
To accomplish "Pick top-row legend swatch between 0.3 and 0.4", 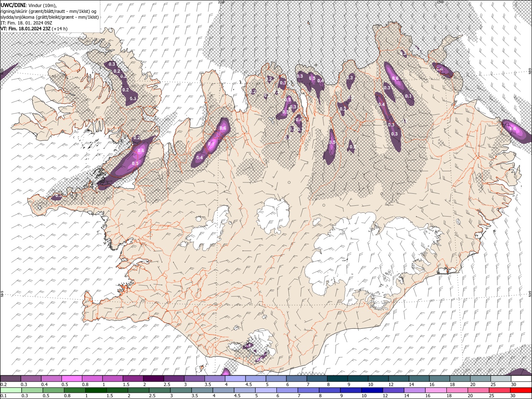I will tap(31, 379).
